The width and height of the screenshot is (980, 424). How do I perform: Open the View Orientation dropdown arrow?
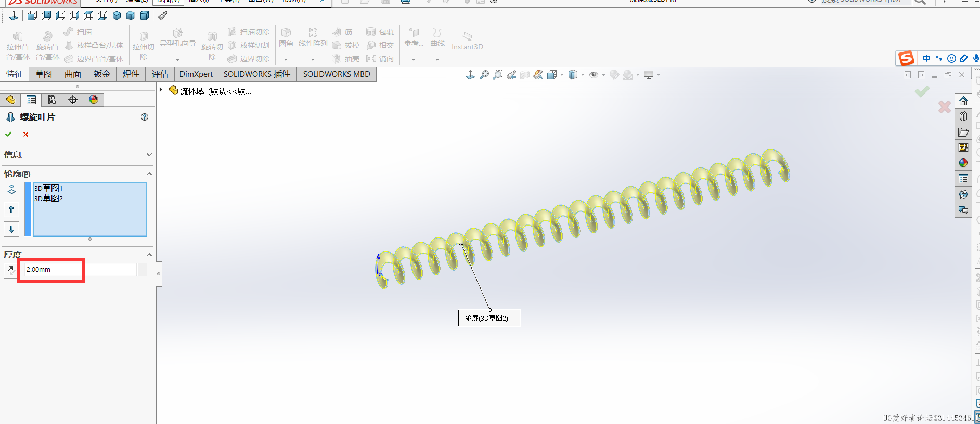point(562,75)
